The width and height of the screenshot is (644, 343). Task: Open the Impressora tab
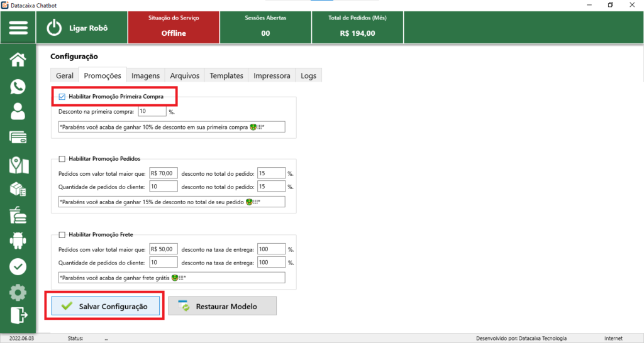tap(272, 75)
